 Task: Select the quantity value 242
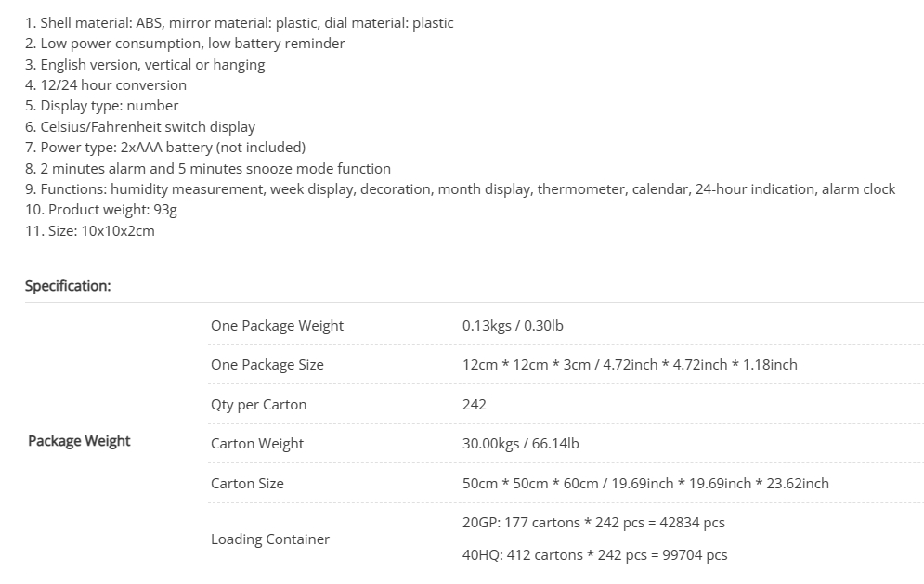(x=475, y=405)
